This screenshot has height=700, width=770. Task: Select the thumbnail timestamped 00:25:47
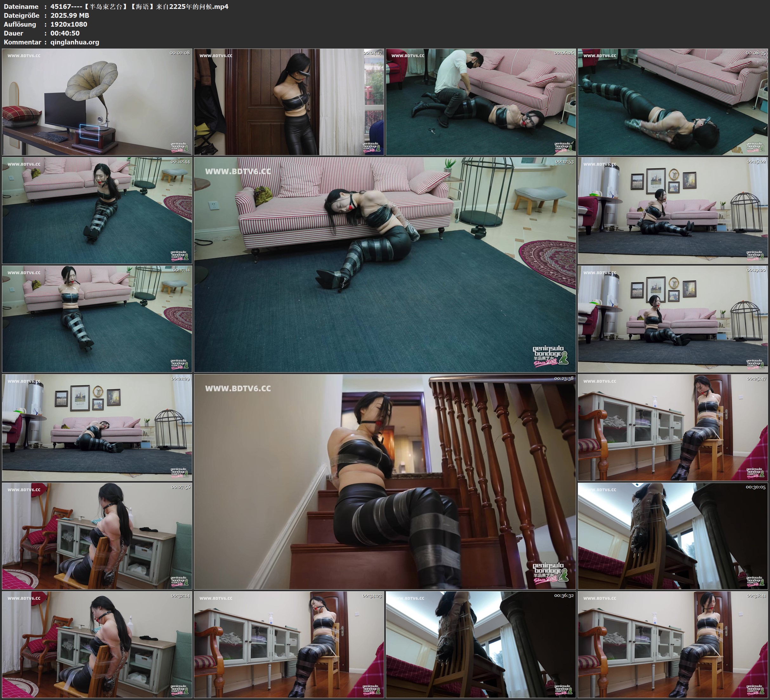coord(673,427)
